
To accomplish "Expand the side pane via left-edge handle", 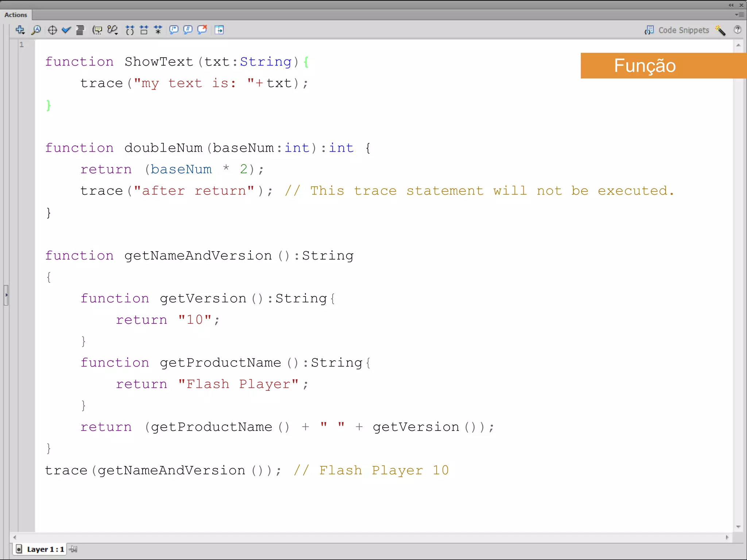I will 6,295.
